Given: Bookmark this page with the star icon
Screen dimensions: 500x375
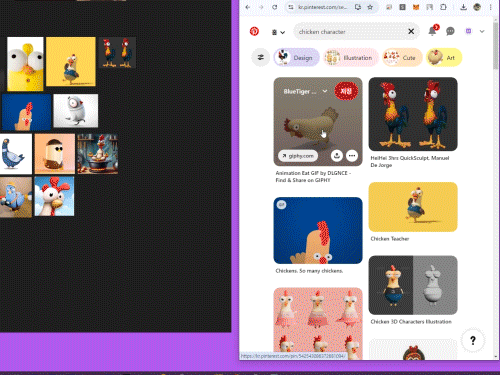Looking at the screenshot, I should 370,7.
